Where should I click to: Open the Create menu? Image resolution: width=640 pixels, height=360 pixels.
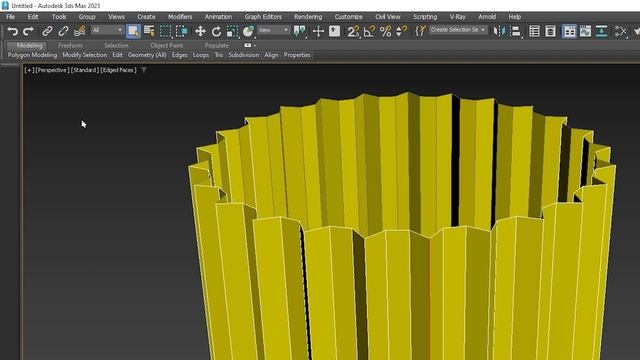(x=146, y=17)
